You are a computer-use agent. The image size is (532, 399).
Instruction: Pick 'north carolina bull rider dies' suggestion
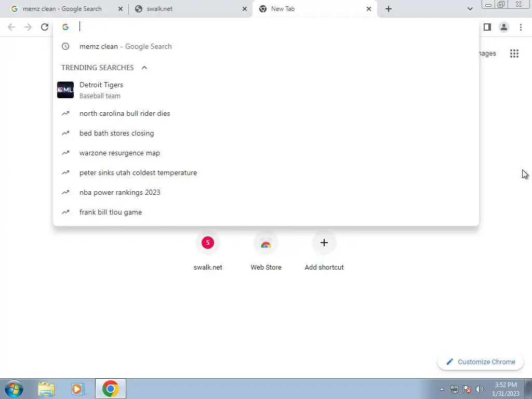click(x=266, y=113)
